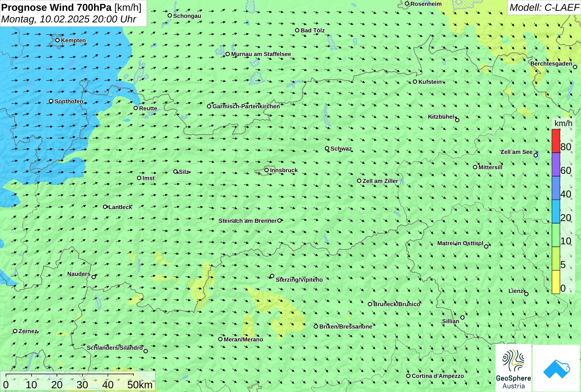581x392 pixels.
Task: Click the 'Modell: C-LAEF' label
Action: [x=544, y=7]
